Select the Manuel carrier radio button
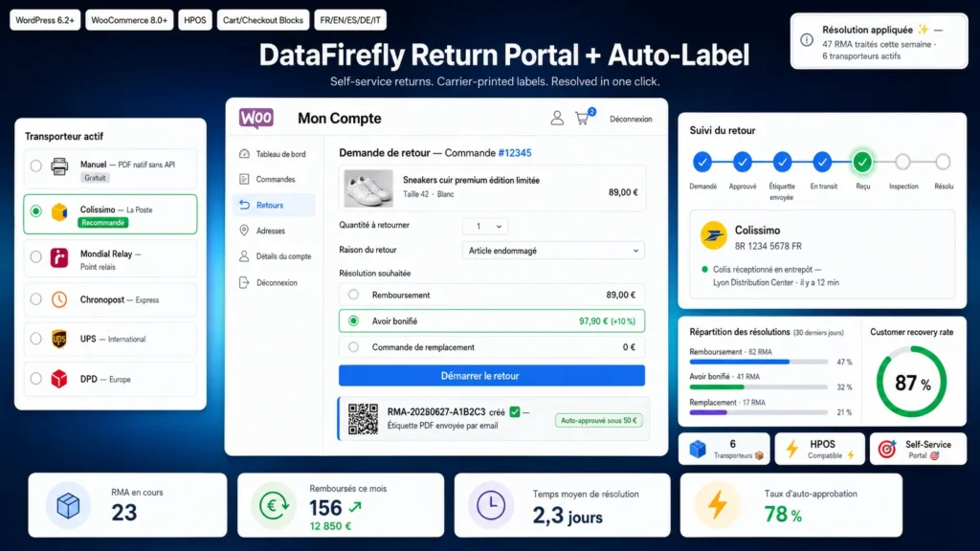 (35, 166)
